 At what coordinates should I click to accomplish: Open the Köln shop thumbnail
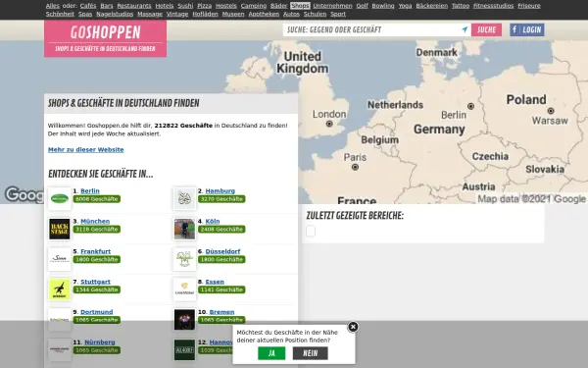click(x=184, y=229)
